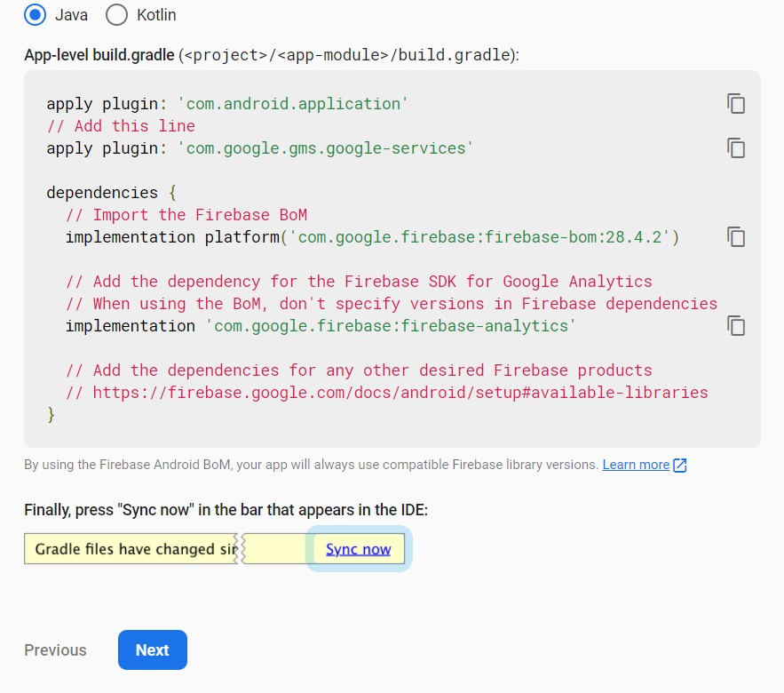Click the dependencies block in the code
Viewport: 784px width, 693px height.
(x=105, y=192)
